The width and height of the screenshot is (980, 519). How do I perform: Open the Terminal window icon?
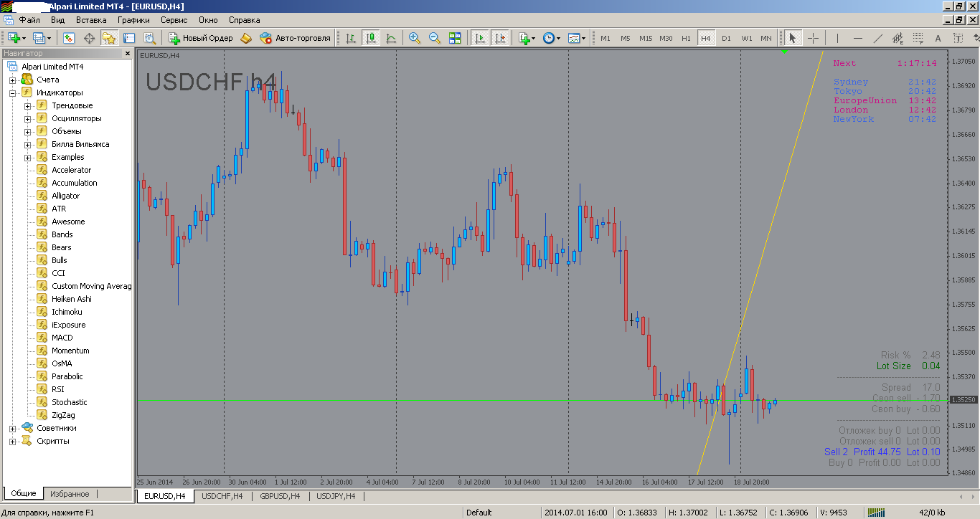point(130,38)
